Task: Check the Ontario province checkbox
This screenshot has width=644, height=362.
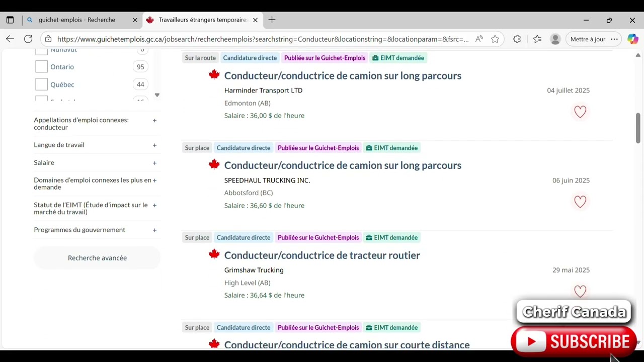Action: 41,66
